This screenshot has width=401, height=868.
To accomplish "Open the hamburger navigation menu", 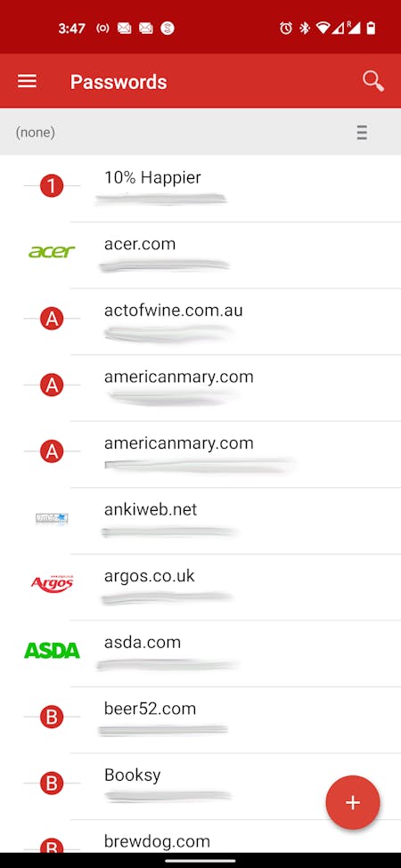I will point(27,81).
